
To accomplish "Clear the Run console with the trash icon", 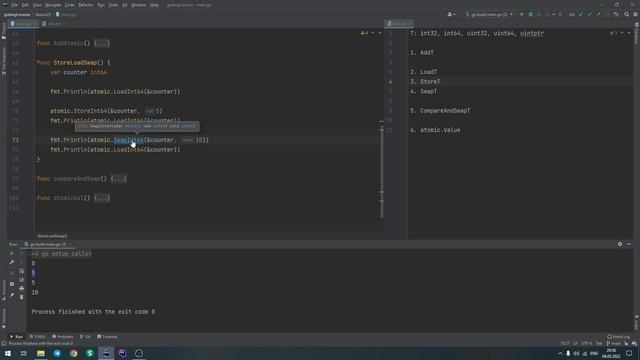I will pos(22,297).
